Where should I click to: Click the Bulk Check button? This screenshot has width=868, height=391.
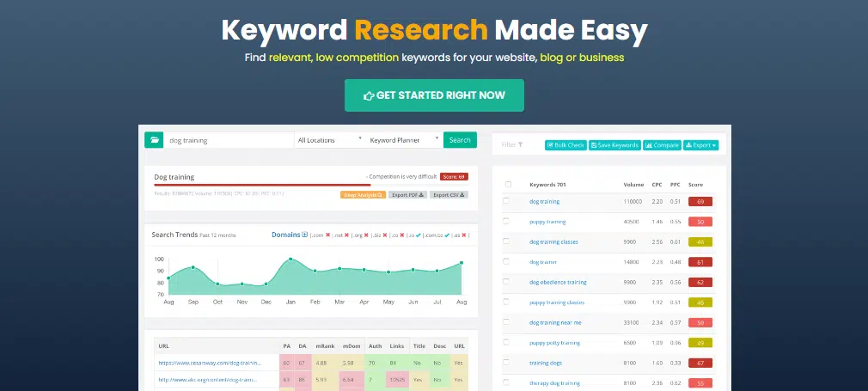tap(565, 145)
